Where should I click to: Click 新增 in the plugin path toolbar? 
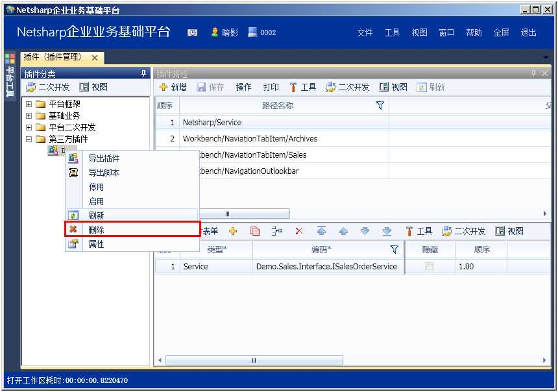point(173,87)
